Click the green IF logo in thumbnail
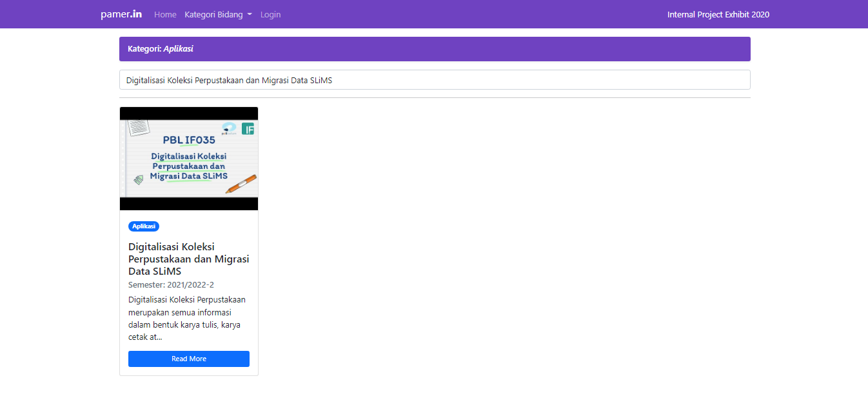 pyautogui.click(x=248, y=128)
